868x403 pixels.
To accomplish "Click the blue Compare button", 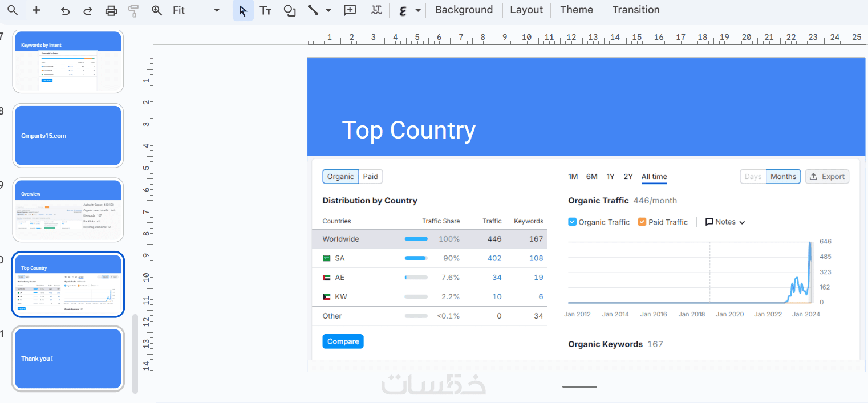I will click(x=343, y=341).
